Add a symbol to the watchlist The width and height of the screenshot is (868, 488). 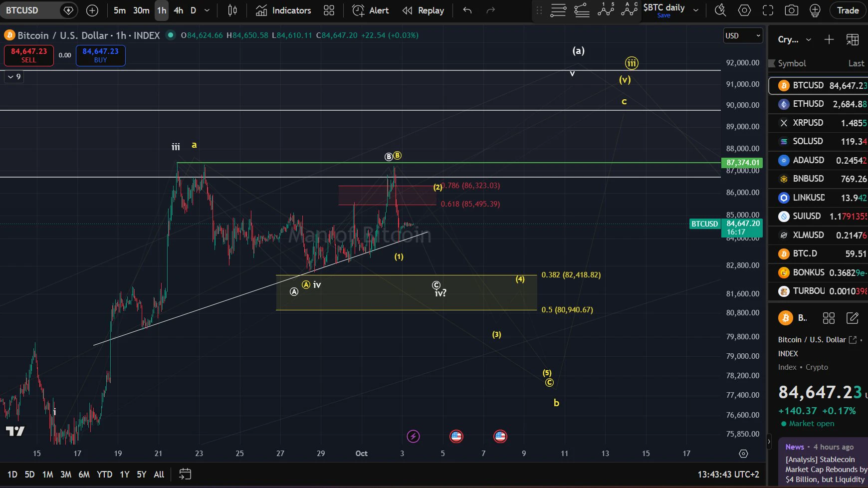click(829, 39)
